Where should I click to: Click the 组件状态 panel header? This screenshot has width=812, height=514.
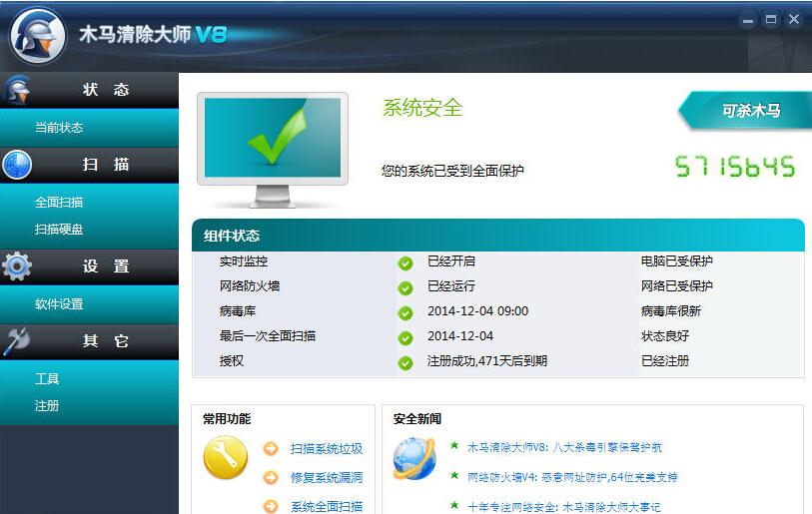pyautogui.click(x=498, y=236)
